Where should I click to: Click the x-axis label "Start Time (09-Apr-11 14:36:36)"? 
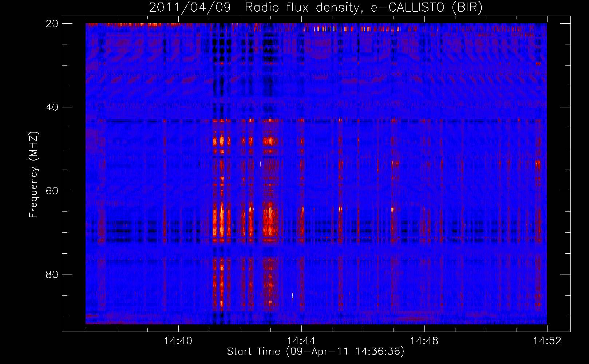pyautogui.click(x=316, y=352)
